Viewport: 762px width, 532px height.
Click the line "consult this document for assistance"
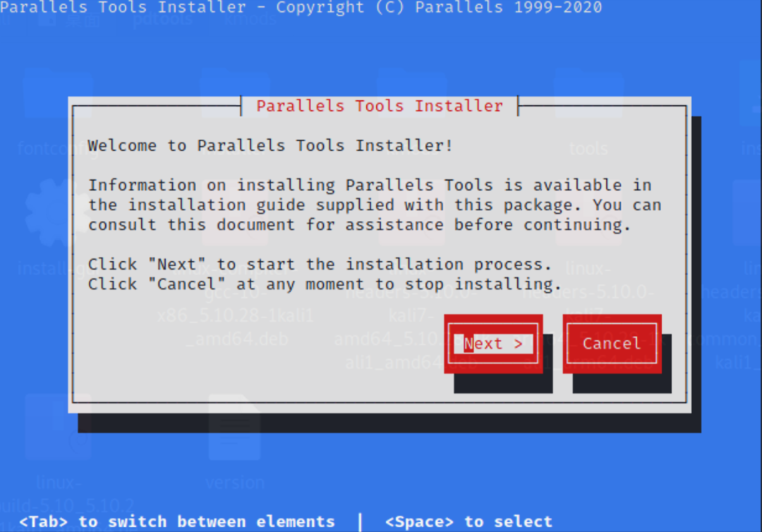[359, 225]
